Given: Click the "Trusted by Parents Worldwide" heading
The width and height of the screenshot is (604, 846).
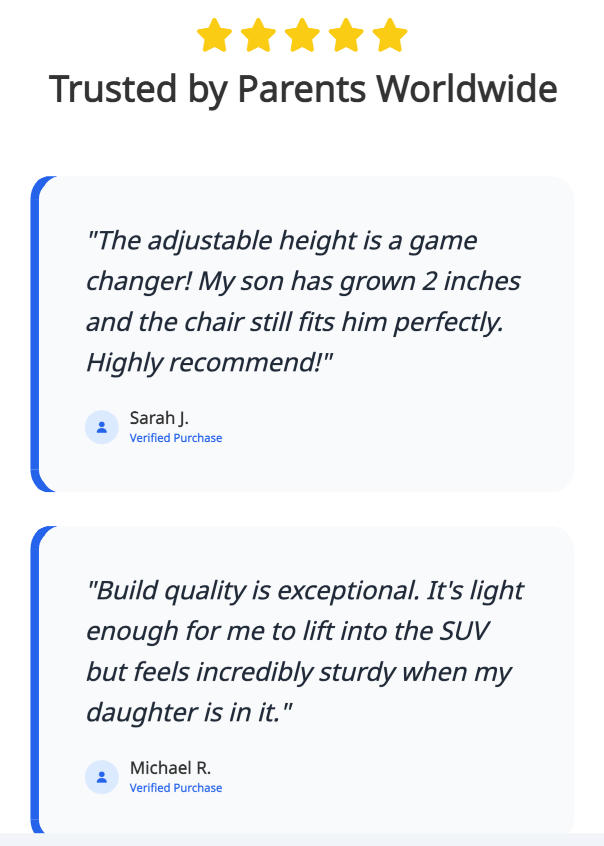Looking at the screenshot, I should coord(303,90).
